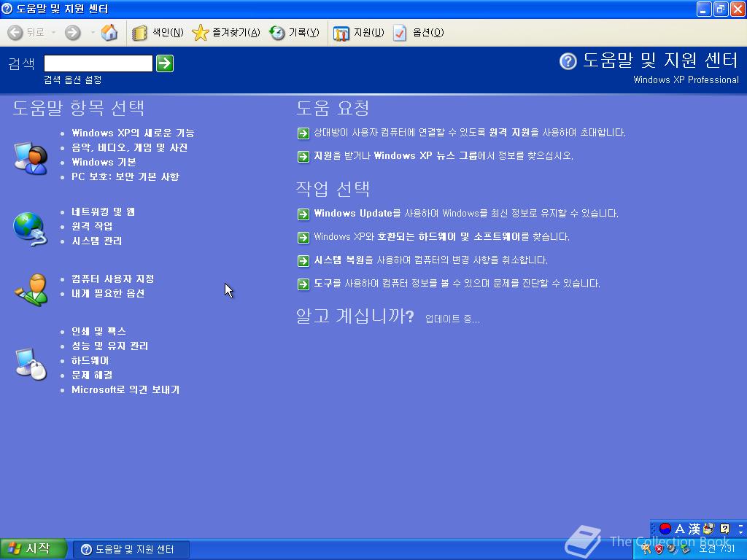The width and height of the screenshot is (747, 560).
Task: Click the language bar help question icon
Action: pyautogui.click(x=724, y=529)
